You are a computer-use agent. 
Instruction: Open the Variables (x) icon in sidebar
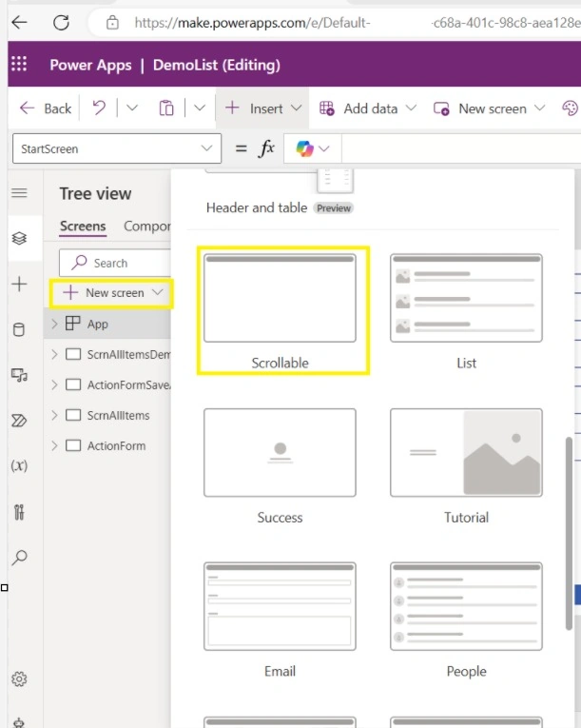coord(19,465)
